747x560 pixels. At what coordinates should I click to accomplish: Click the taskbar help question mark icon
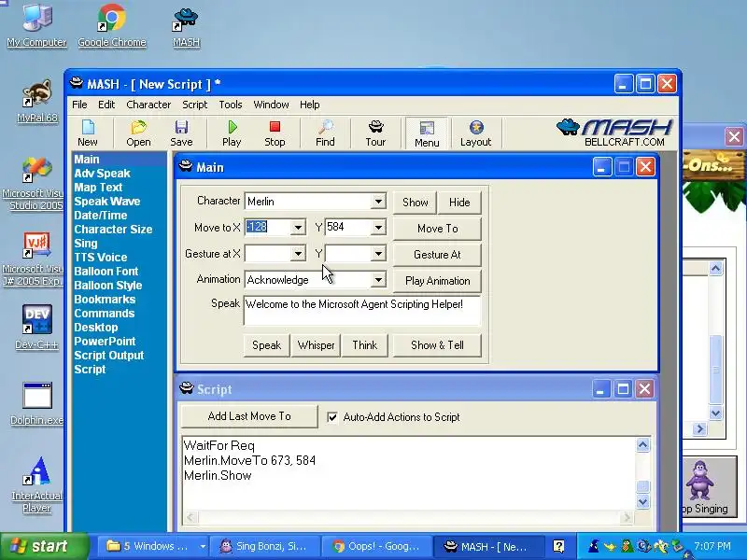[558, 546]
